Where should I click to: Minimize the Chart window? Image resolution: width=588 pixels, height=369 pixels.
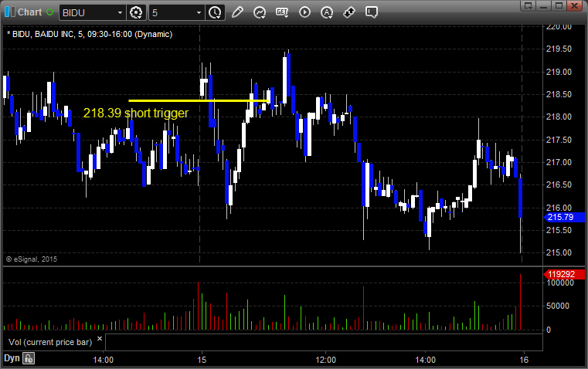pos(544,5)
